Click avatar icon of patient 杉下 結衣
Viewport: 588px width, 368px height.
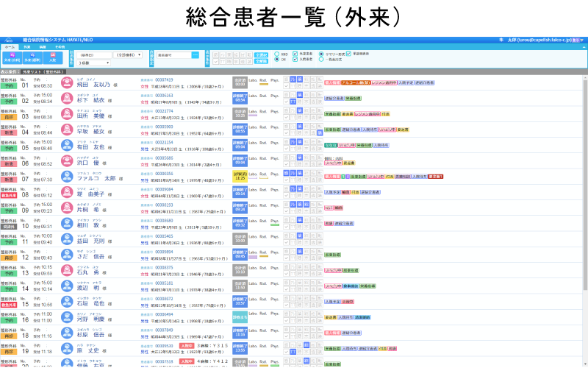point(67,99)
